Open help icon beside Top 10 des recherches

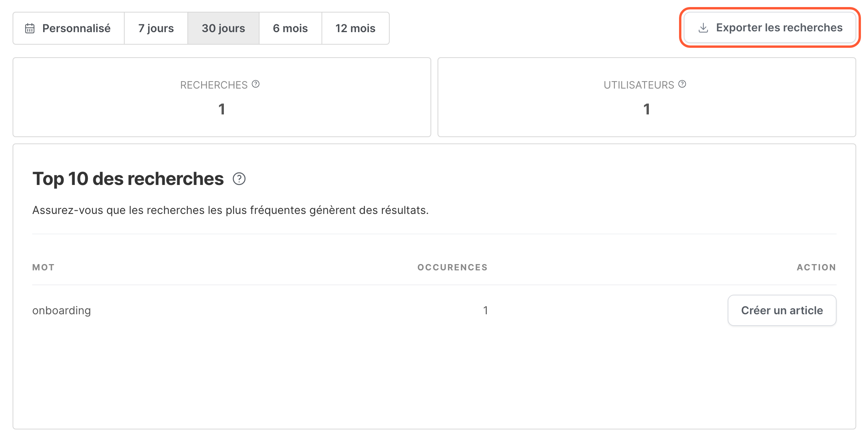coord(239,179)
